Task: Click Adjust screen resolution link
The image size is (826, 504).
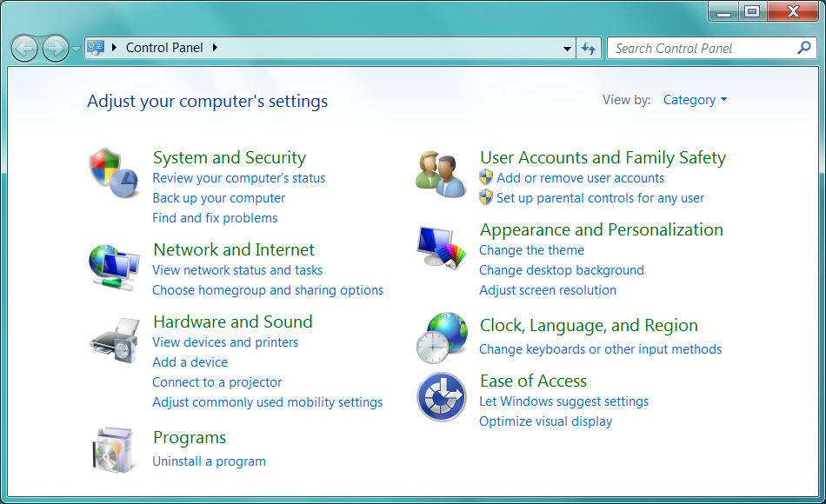Action: point(547,290)
